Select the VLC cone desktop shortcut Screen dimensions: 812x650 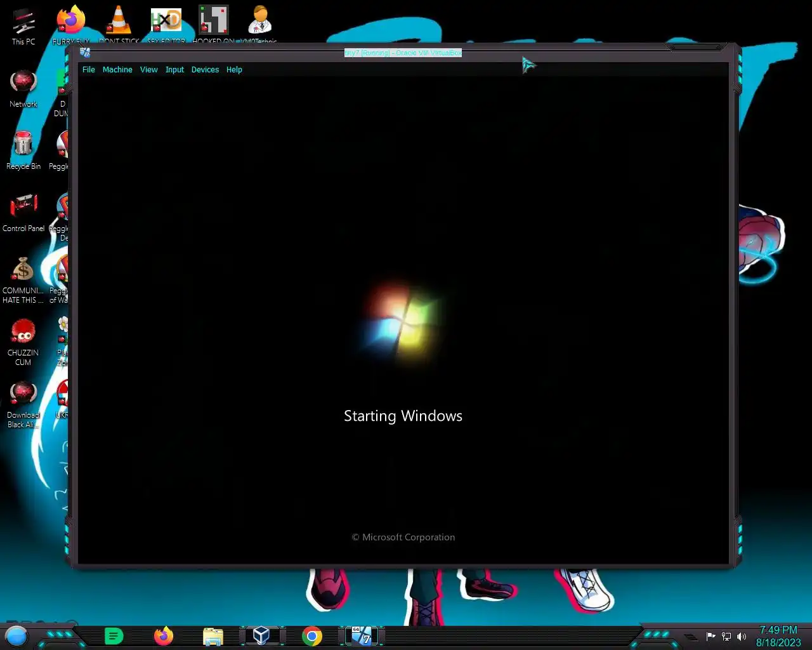[x=119, y=25]
